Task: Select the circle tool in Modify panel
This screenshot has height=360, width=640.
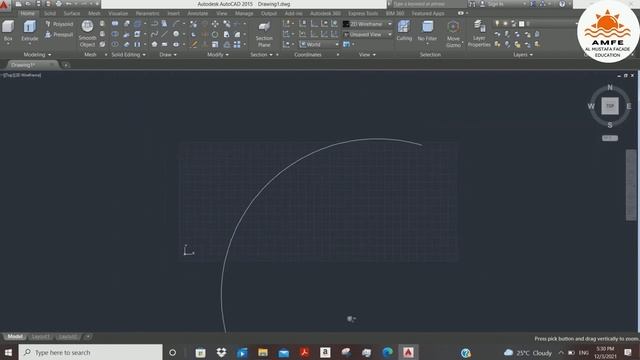Action: [x=215, y=34]
